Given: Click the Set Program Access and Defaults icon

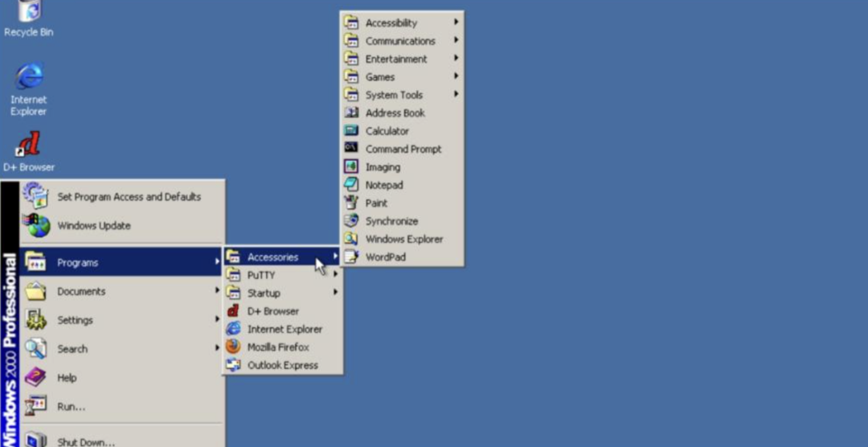Looking at the screenshot, I should (x=36, y=197).
